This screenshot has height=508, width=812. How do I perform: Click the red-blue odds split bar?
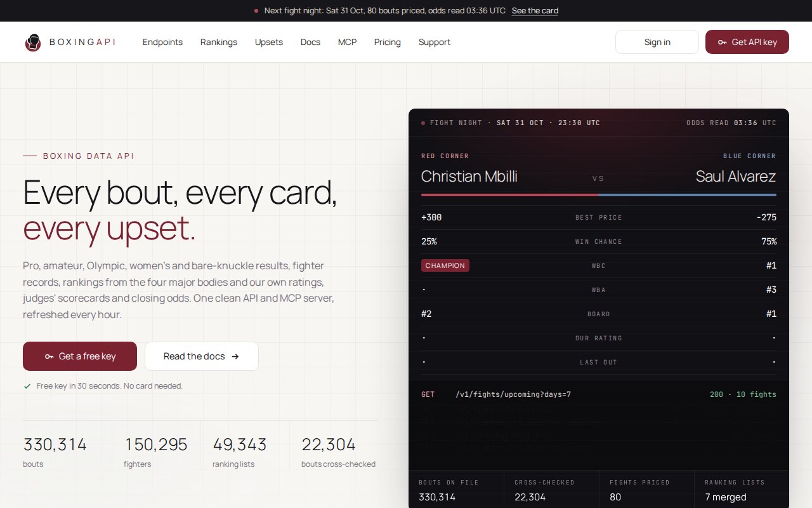point(599,195)
